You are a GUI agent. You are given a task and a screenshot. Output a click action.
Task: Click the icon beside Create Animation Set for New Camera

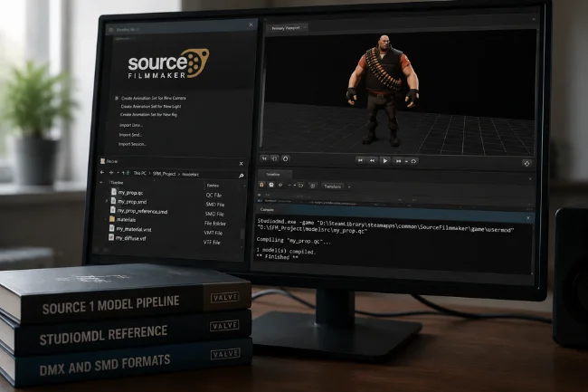pos(117,98)
